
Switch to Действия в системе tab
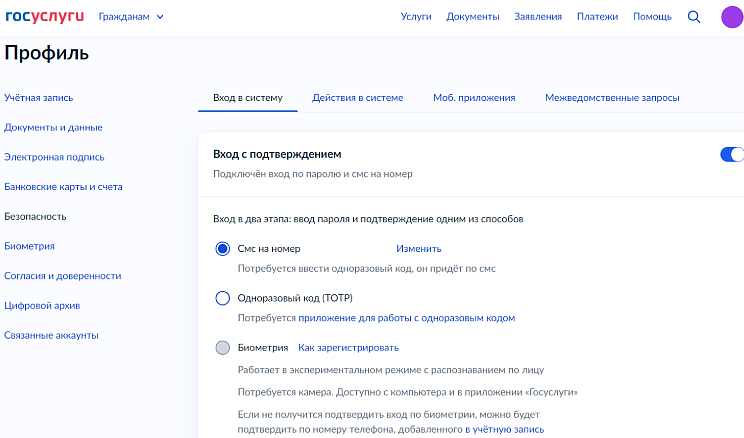coord(357,98)
